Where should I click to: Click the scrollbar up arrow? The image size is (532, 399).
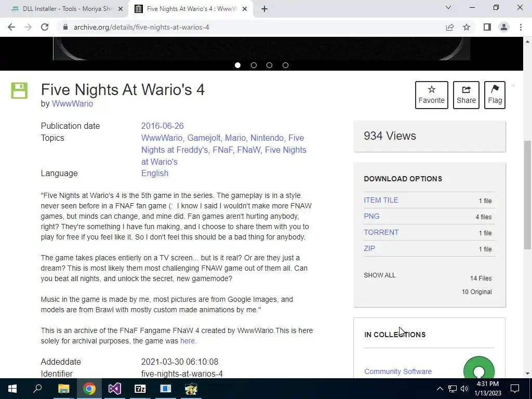coord(527,42)
